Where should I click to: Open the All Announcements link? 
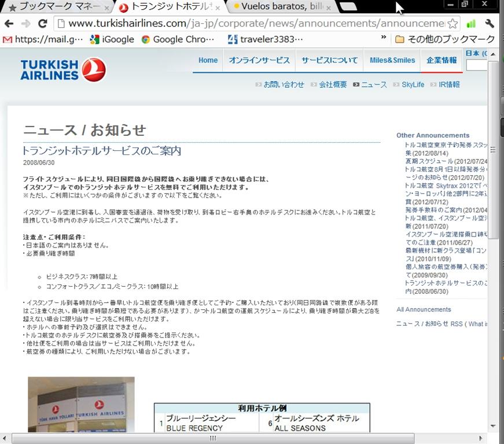point(424,309)
